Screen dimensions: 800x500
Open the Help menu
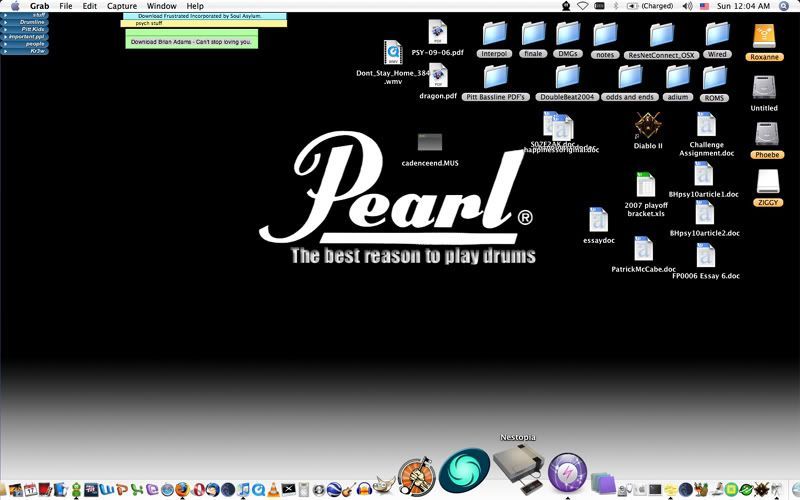(195, 6)
